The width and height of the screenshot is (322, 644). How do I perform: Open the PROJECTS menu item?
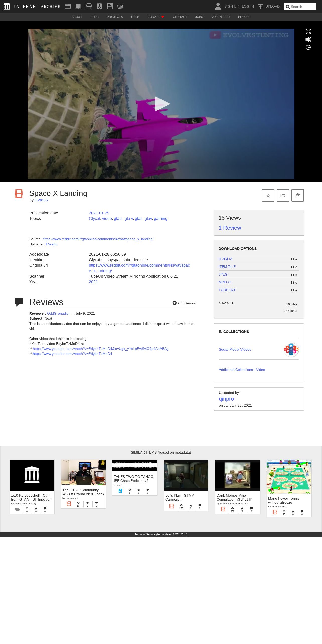(x=115, y=17)
